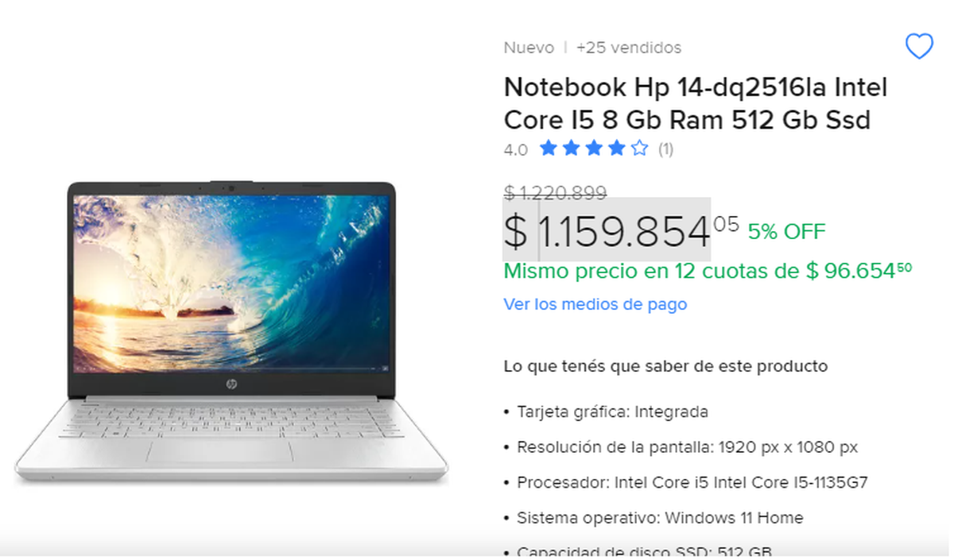This screenshot has height=560, width=954.
Task: Click the fourth rating star
Action: (617, 149)
